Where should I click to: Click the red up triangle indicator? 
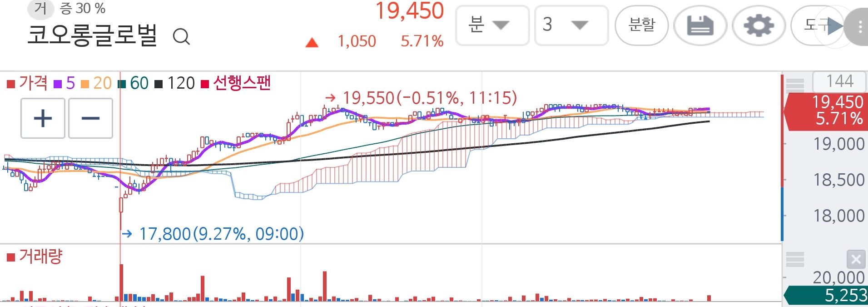(x=312, y=43)
